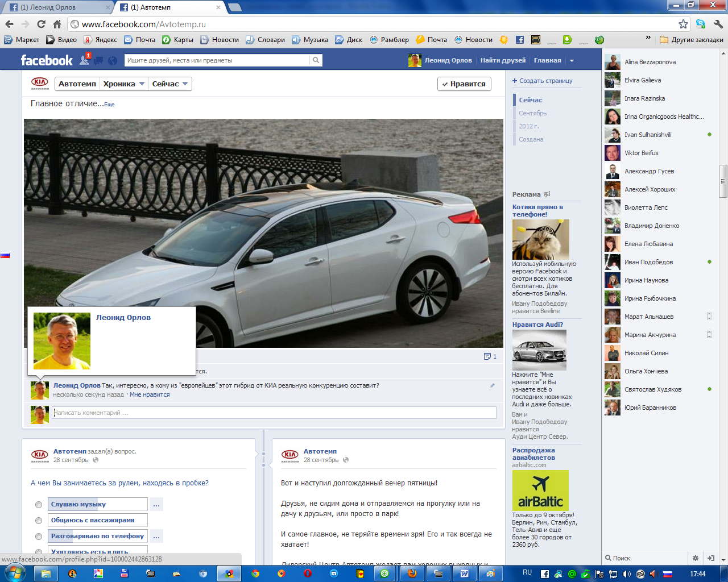Image resolution: width=728 pixels, height=582 pixels.
Task: Click pencil edit icon on comment
Action: (492, 385)
